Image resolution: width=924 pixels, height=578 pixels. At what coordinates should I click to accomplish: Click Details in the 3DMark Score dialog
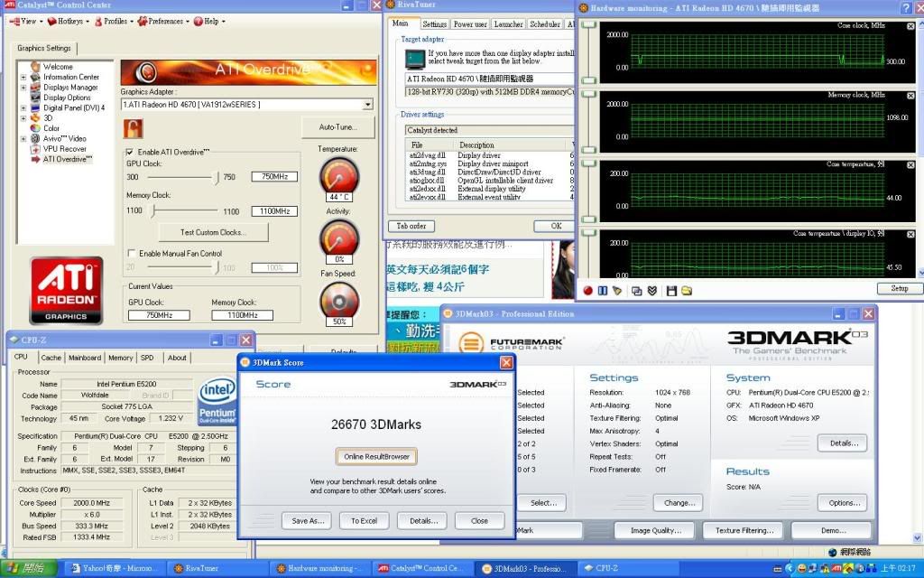click(x=424, y=521)
